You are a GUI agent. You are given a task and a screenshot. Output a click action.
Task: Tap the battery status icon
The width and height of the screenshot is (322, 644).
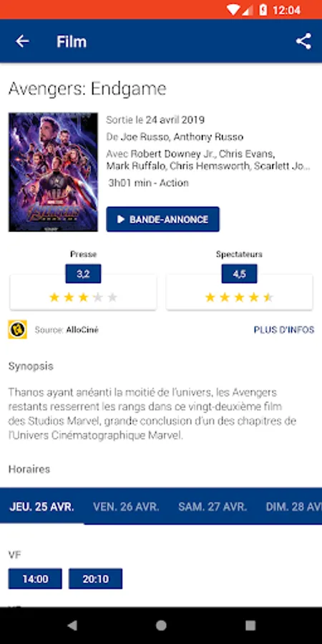tap(263, 10)
